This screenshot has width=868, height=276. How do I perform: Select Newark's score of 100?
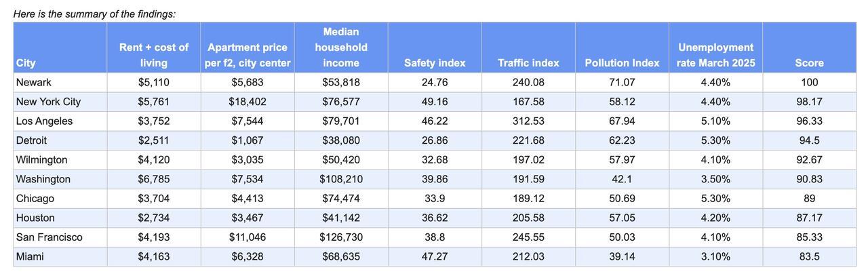pos(809,83)
